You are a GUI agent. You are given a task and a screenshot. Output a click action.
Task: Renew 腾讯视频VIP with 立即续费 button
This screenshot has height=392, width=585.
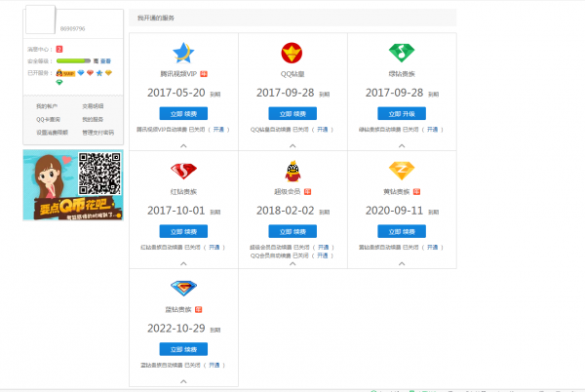(183, 113)
